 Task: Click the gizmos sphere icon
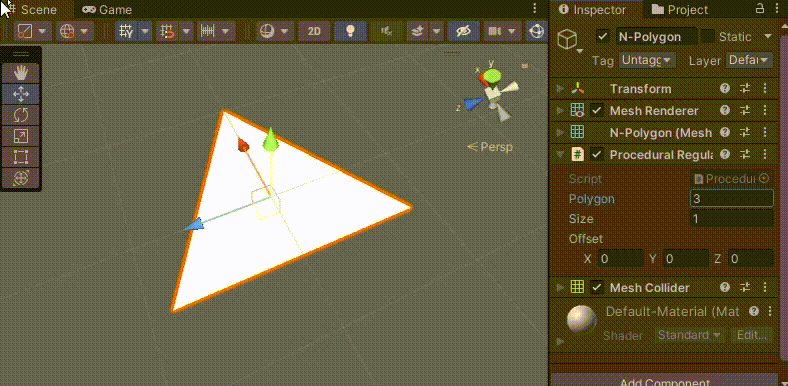pos(537,31)
